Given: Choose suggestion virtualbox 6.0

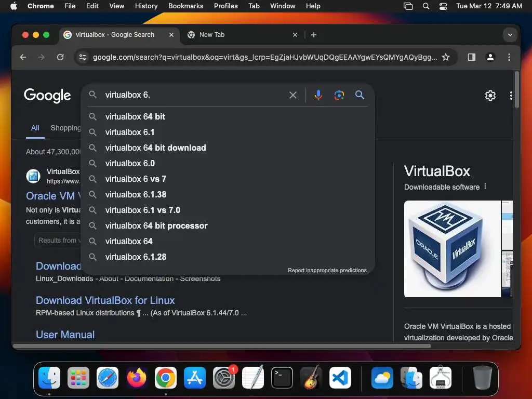Looking at the screenshot, I should [228, 164].
